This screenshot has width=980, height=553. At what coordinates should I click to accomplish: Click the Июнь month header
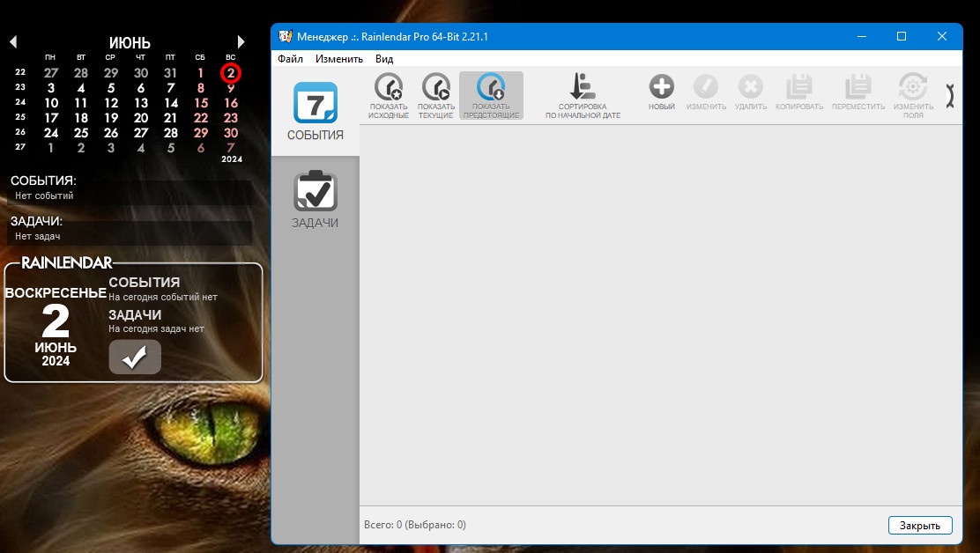[x=130, y=42]
